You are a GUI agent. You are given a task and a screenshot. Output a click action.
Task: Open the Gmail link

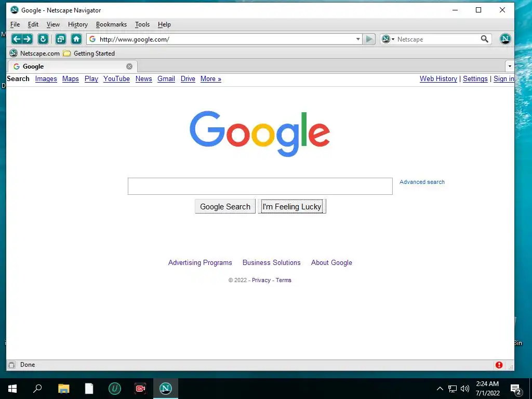coord(166,79)
